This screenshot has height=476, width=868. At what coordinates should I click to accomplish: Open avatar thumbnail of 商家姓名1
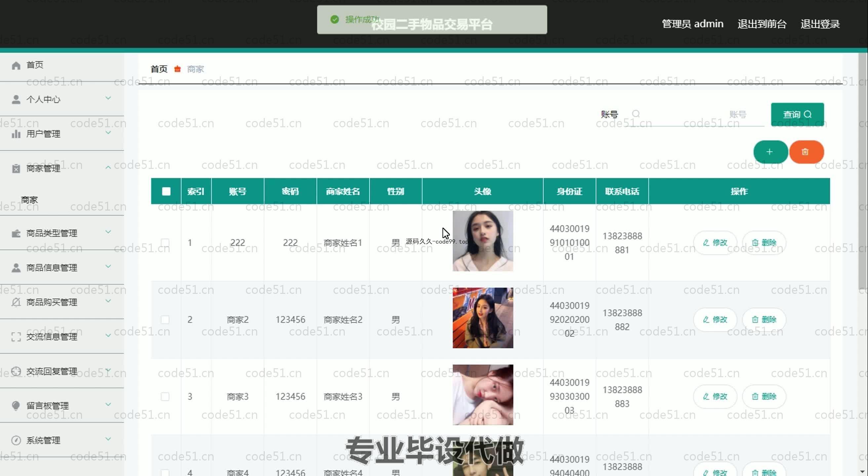click(483, 241)
